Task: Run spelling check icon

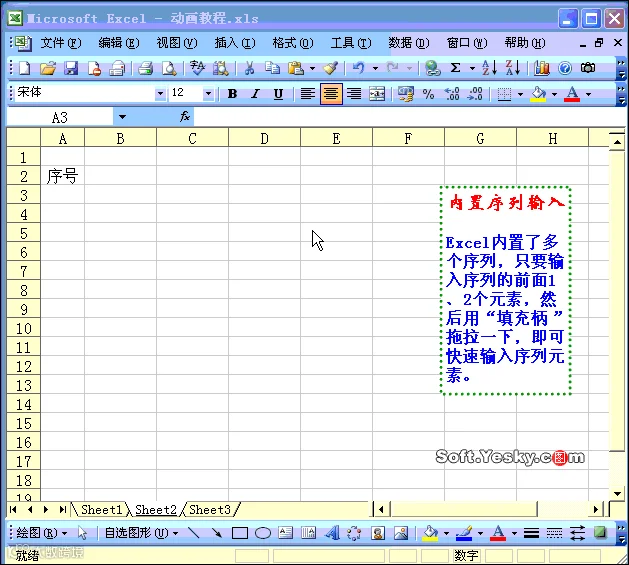Action: [x=197, y=68]
